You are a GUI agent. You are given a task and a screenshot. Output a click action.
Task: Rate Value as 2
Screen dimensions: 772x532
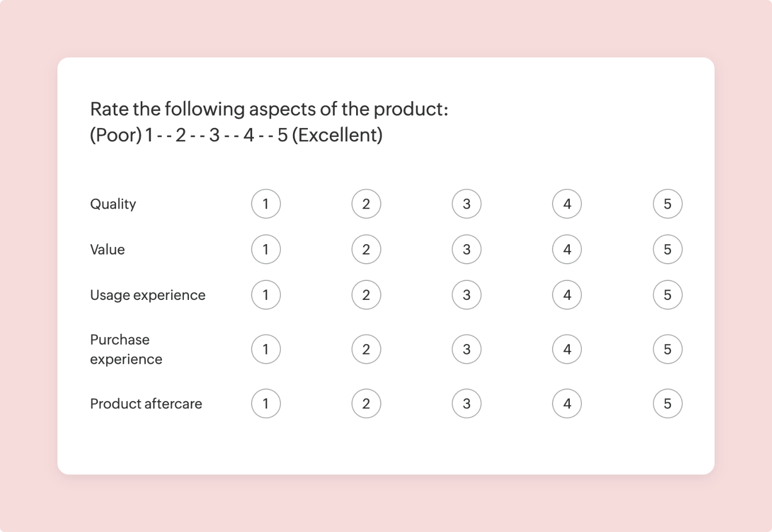[366, 249]
